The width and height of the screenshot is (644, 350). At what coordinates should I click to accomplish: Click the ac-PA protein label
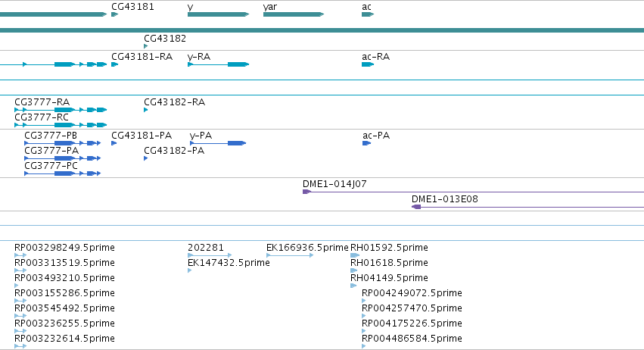[x=376, y=136]
